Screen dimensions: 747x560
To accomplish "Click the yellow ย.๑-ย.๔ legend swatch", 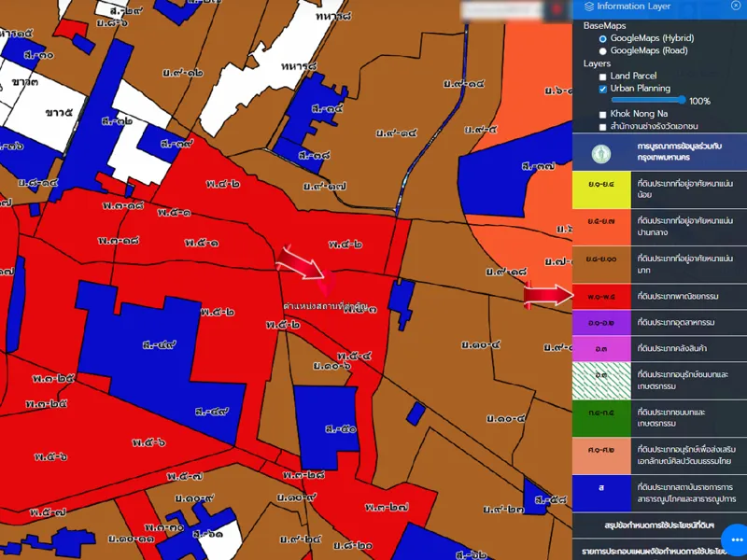I will [x=601, y=189].
